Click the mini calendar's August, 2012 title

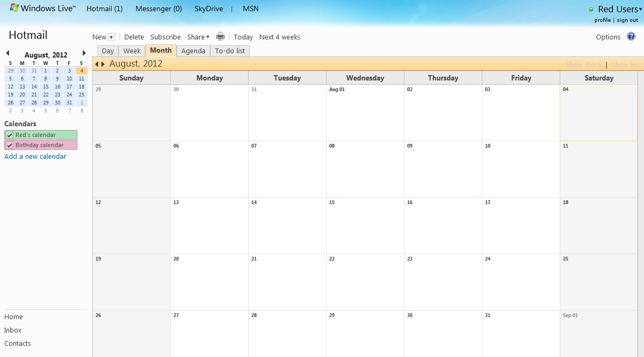pyautogui.click(x=46, y=55)
